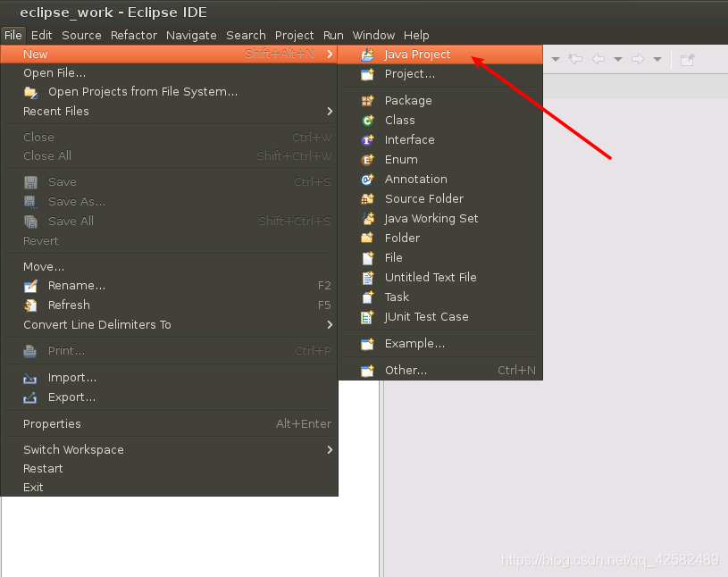Expand the Recent Files submenu
Image resolution: width=728 pixels, height=577 pixels.
[x=330, y=112]
